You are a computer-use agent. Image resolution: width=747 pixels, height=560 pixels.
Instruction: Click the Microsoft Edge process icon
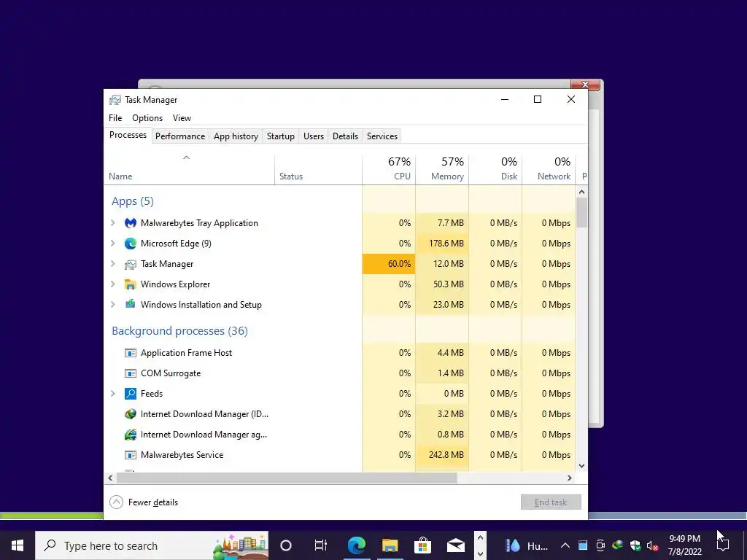tap(130, 244)
